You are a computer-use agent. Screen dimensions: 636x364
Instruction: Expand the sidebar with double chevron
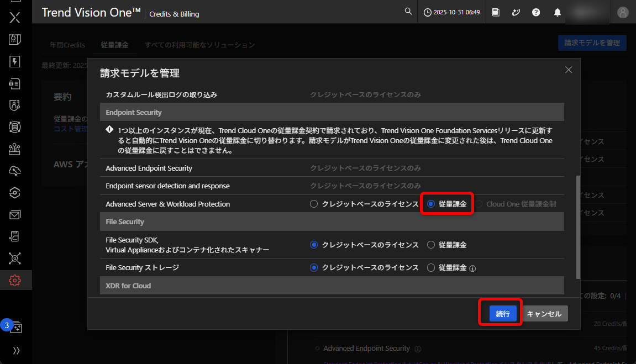pyautogui.click(x=16, y=351)
